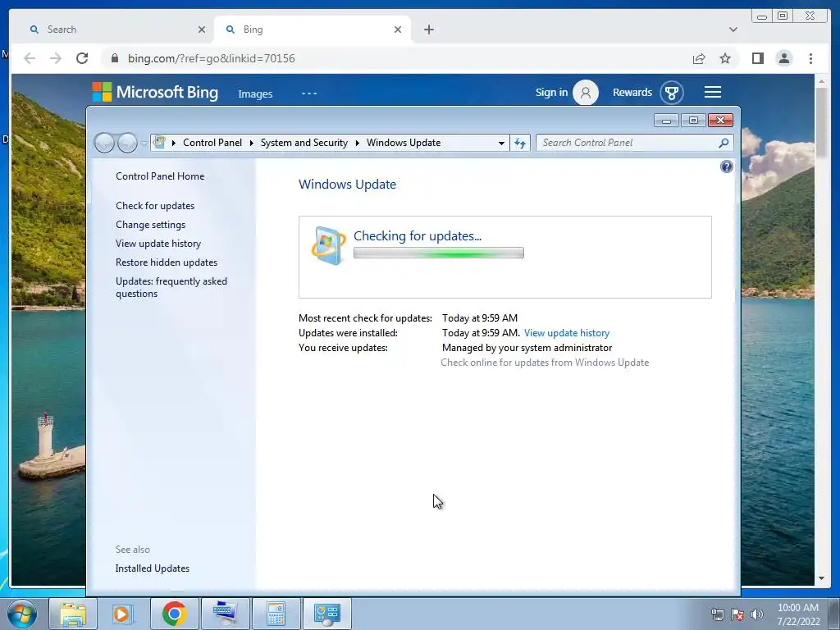
Task: Select Windows Update in breadcrumb
Action: [x=404, y=143]
